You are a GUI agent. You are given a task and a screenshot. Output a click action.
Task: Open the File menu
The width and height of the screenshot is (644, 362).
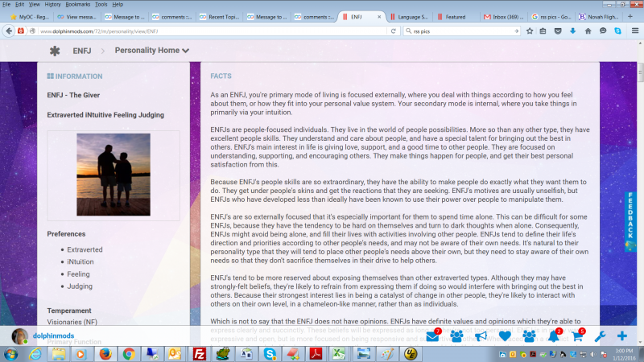click(x=6, y=5)
